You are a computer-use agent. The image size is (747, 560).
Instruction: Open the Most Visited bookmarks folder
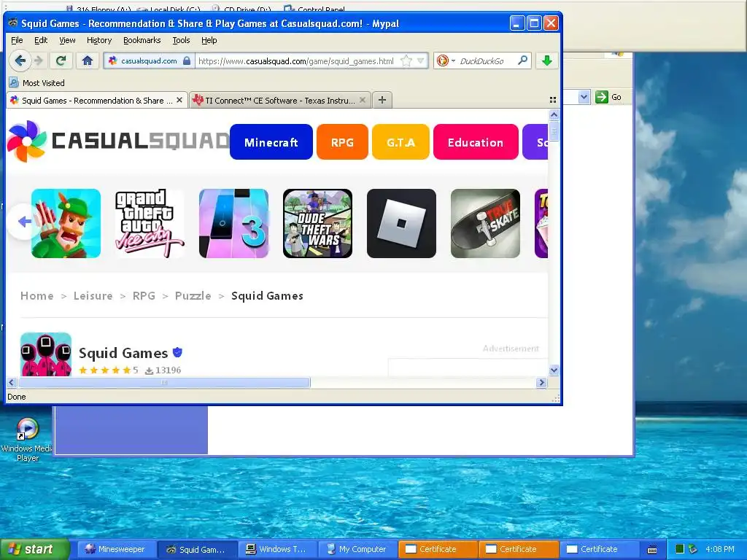coord(36,83)
